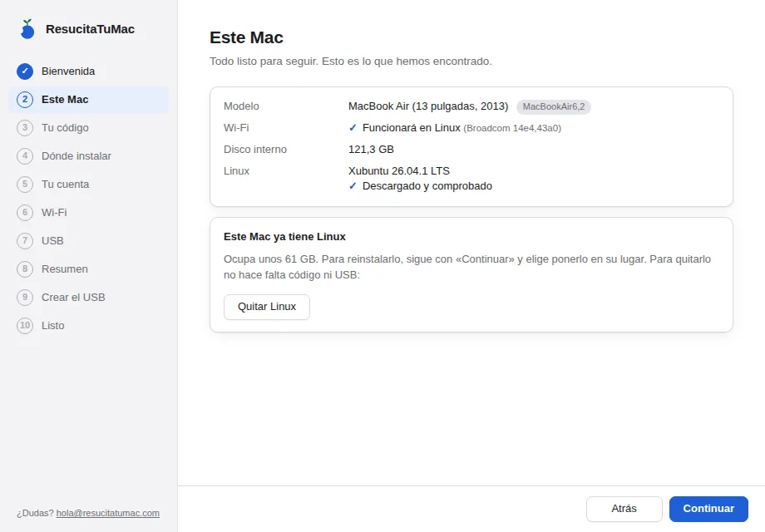This screenshot has height=532, width=765.
Task: Click the 'Modelo' row label
Action: point(241,106)
